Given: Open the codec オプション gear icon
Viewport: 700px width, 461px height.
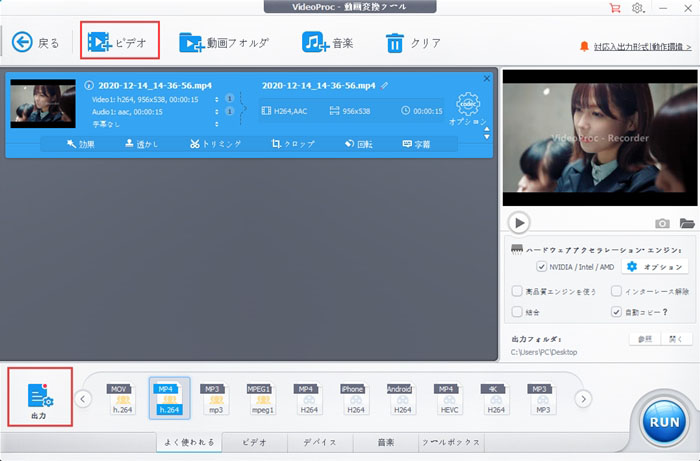Looking at the screenshot, I should coord(468,105).
